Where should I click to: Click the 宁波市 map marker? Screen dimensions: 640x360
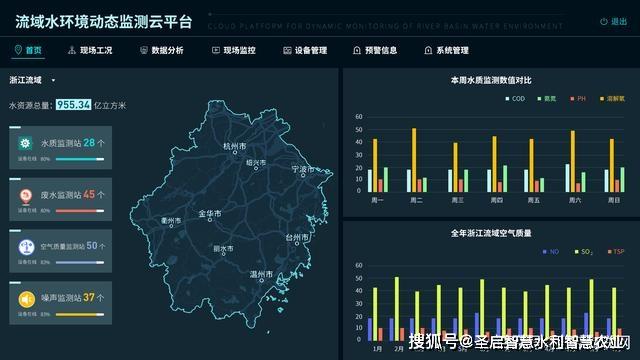pyautogui.click(x=303, y=175)
